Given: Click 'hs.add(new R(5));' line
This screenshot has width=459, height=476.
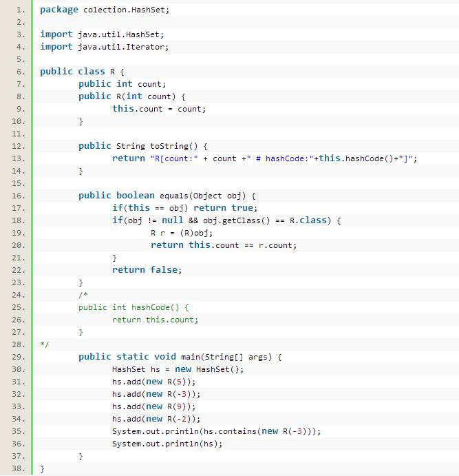Looking at the screenshot, I should coord(154,382).
